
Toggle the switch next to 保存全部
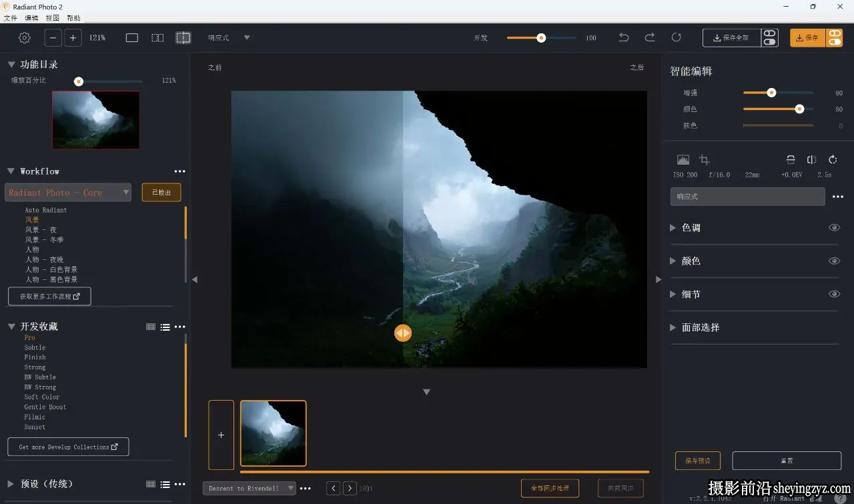[770, 38]
